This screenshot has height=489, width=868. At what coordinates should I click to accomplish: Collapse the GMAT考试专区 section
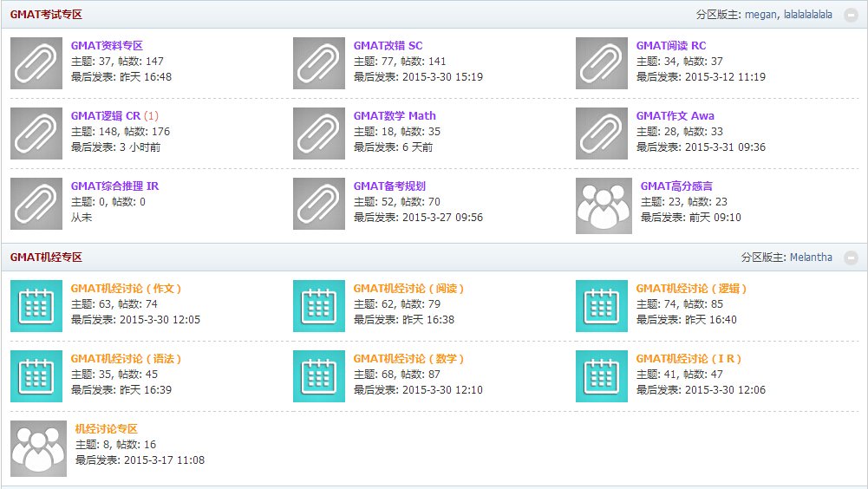coord(851,15)
